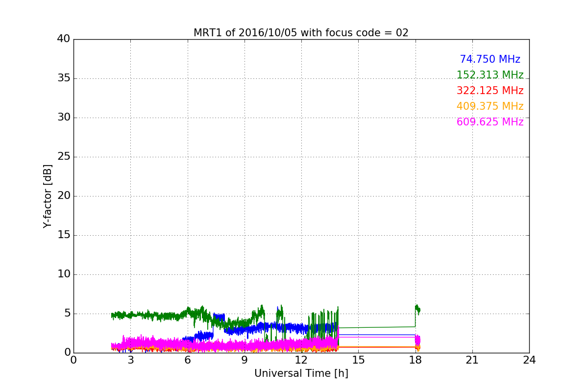This screenshot has height=392, width=588.
Task: Click y-axis tick label 10
Action: (x=64, y=274)
